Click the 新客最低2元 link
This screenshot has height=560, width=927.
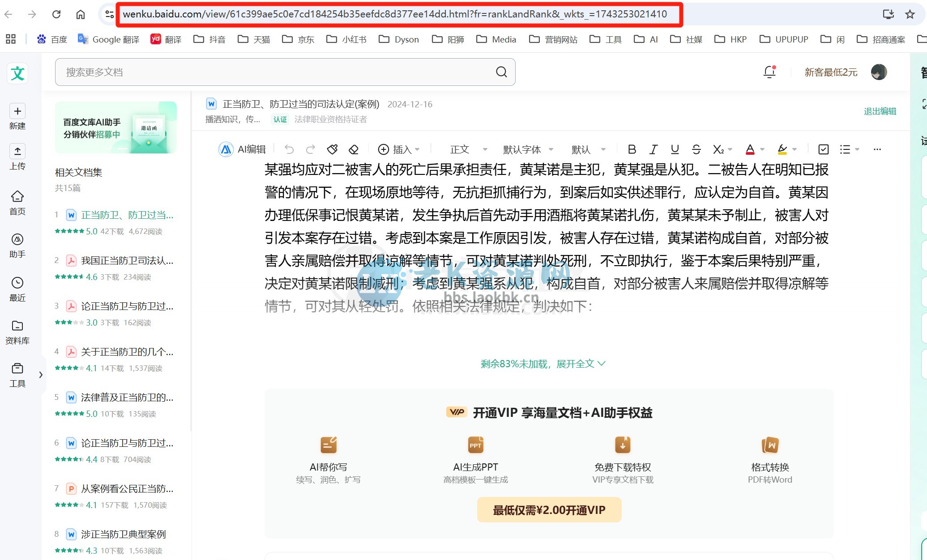pos(831,72)
